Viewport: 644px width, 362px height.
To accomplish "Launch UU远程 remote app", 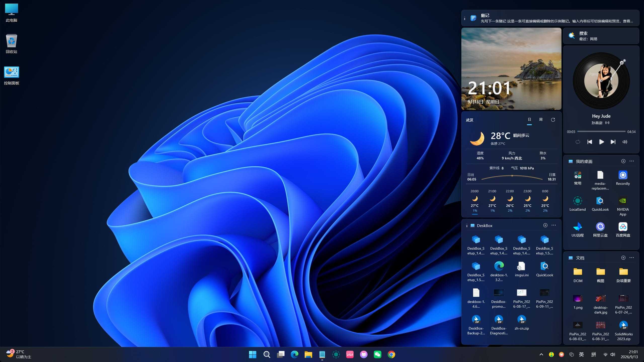I will point(578,230).
